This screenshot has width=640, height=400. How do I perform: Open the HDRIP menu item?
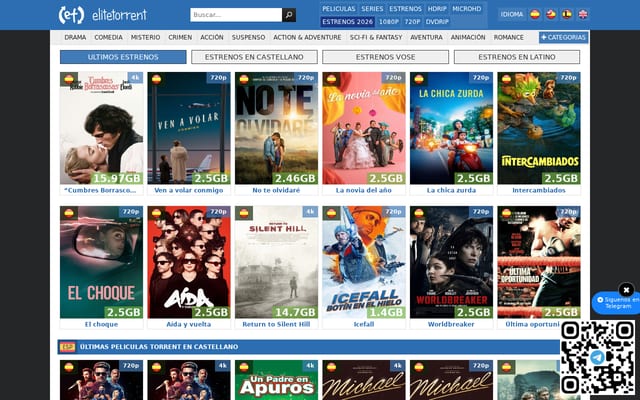click(x=437, y=9)
